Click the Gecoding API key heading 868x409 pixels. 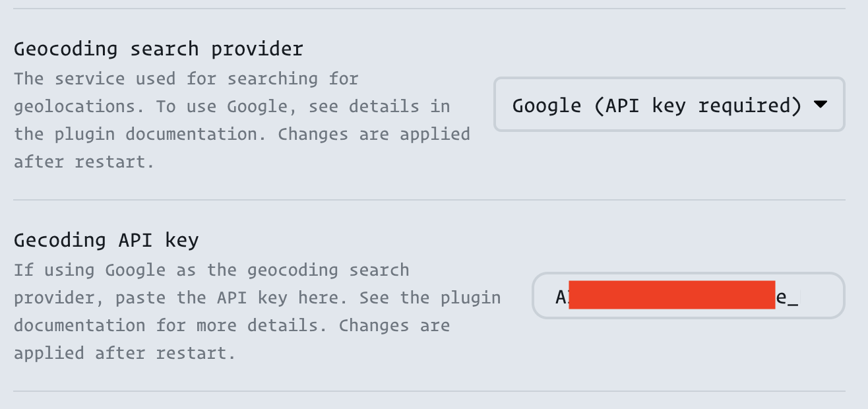coord(106,240)
